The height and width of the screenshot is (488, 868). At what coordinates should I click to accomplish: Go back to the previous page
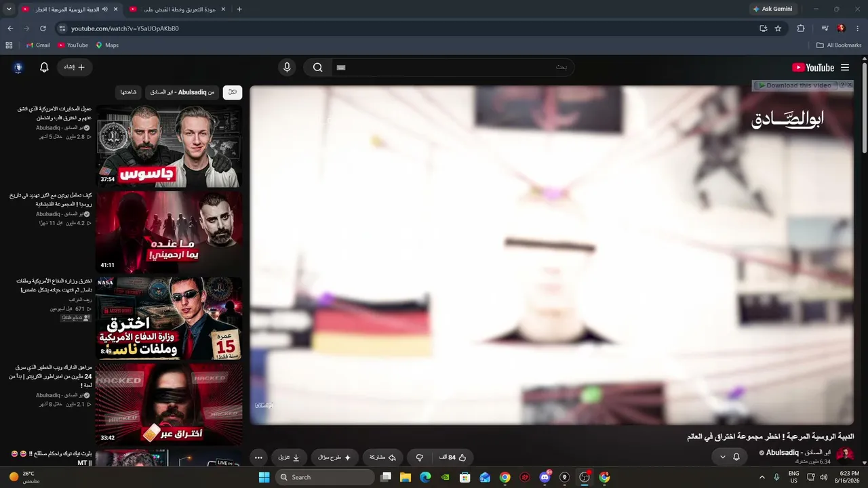tap(10, 28)
